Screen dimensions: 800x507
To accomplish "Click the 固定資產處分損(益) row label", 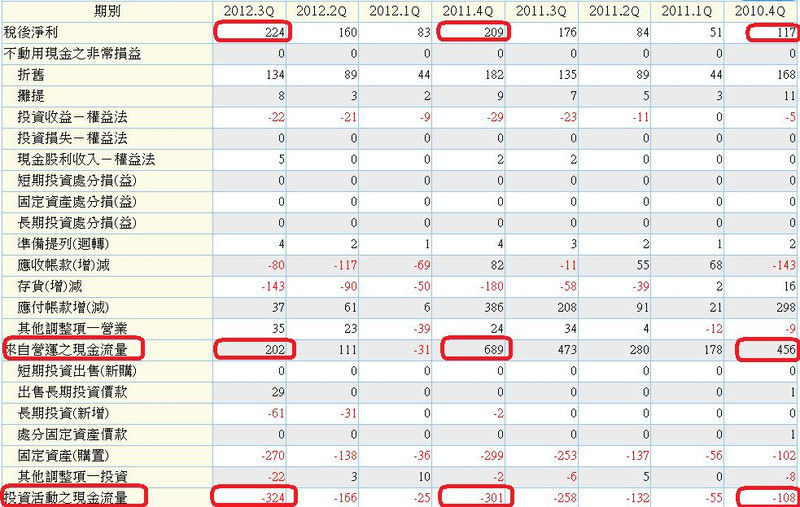I will click(77, 201).
